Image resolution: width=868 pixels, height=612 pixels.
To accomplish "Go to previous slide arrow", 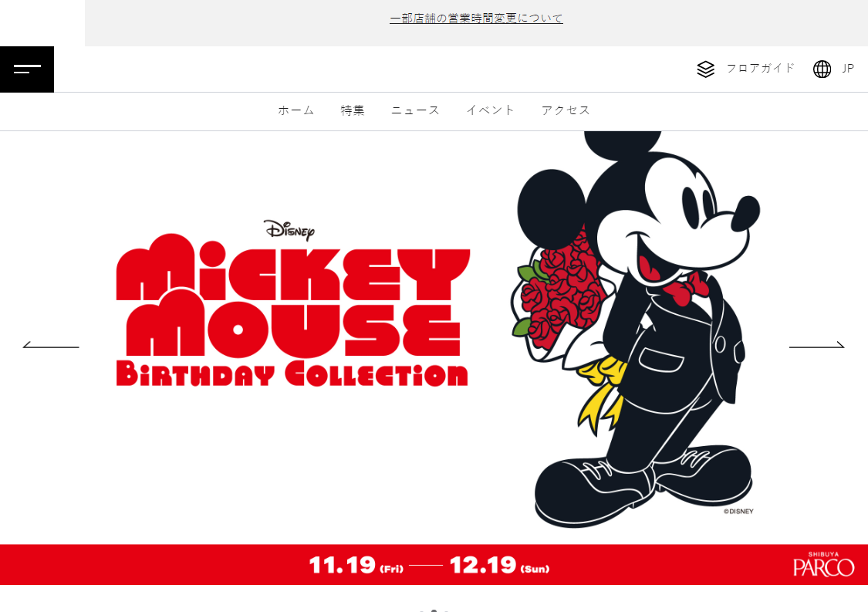I will pyautogui.click(x=51, y=345).
